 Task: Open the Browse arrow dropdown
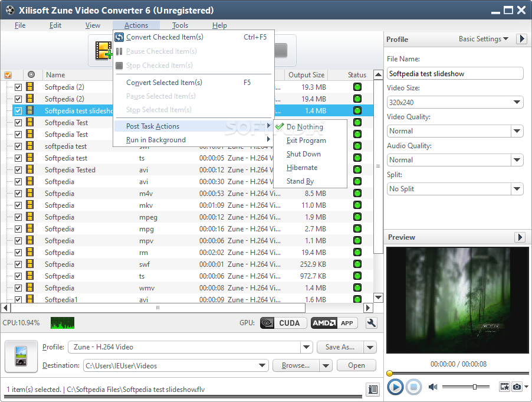point(326,365)
